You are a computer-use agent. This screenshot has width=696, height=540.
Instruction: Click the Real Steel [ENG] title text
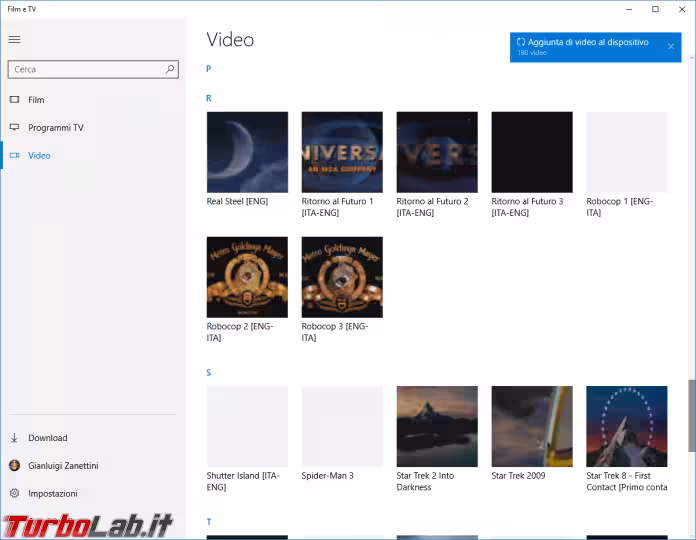coord(237,201)
